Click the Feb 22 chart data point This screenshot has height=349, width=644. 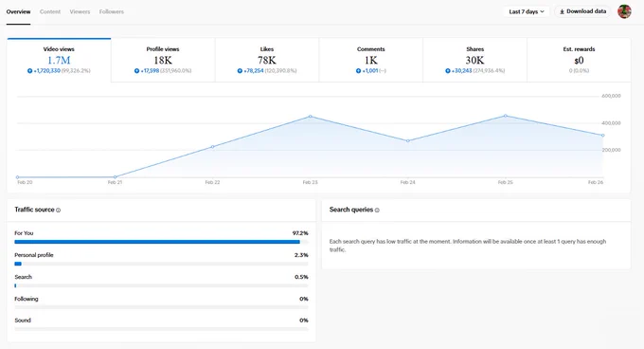pos(212,147)
